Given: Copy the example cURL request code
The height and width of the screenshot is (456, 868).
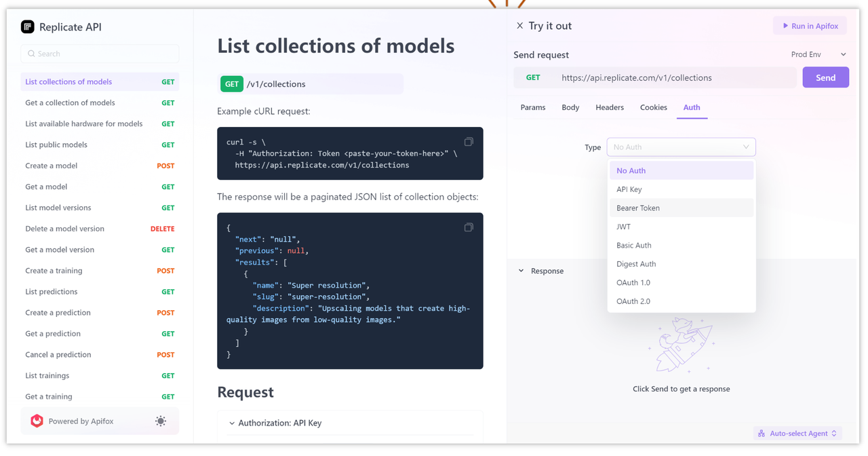Looking at the screenshot, I should coord(469,141).
